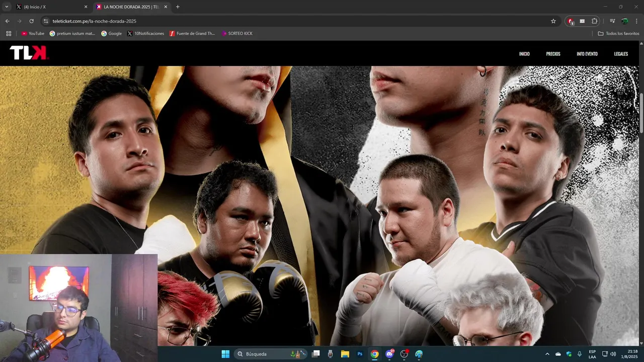This screenshot has height=362, width=644.
Task: Click the TLK logo in the site header
Action: tap(29, 53)
